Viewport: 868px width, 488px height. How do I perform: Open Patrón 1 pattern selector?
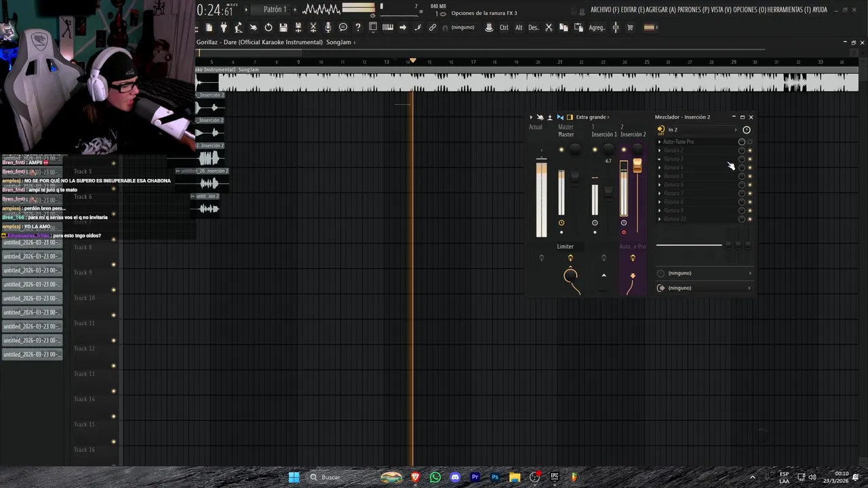(x=275, y=9)
